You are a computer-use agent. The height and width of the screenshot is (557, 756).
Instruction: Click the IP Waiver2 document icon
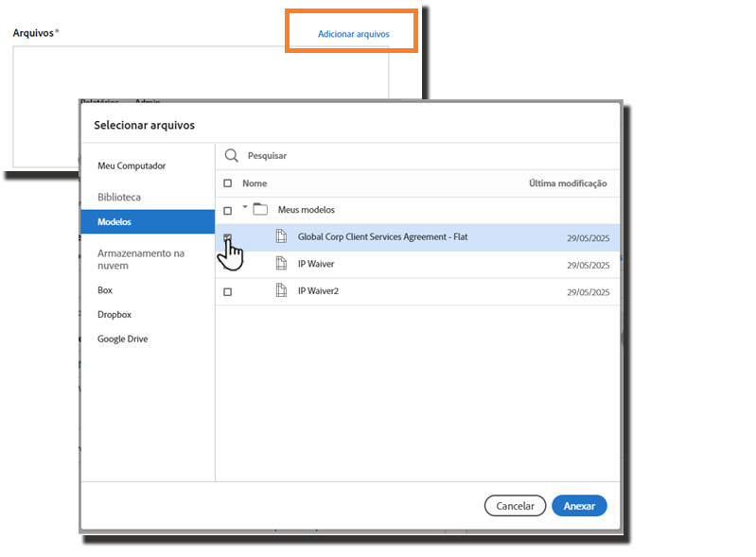point(281,291)
